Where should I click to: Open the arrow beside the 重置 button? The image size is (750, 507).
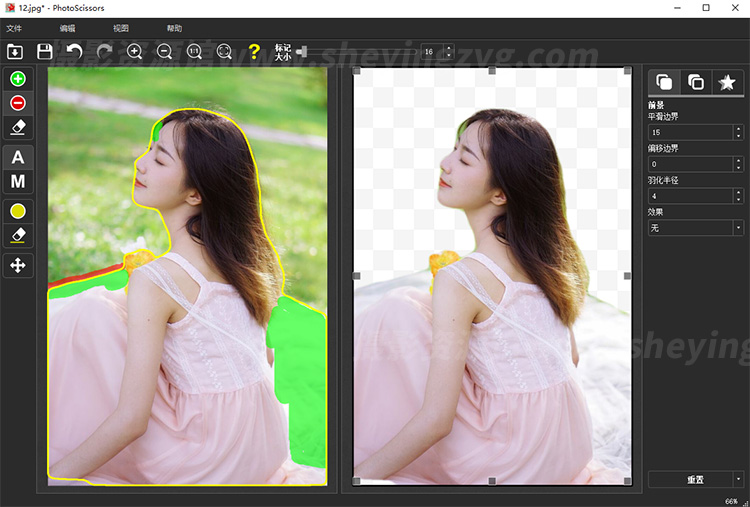739,480
